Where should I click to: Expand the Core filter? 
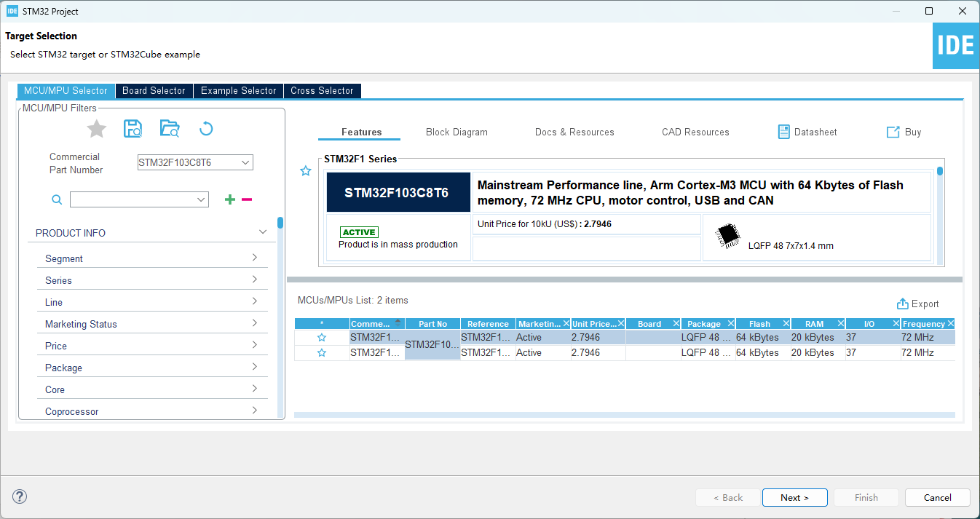point(255,389)
